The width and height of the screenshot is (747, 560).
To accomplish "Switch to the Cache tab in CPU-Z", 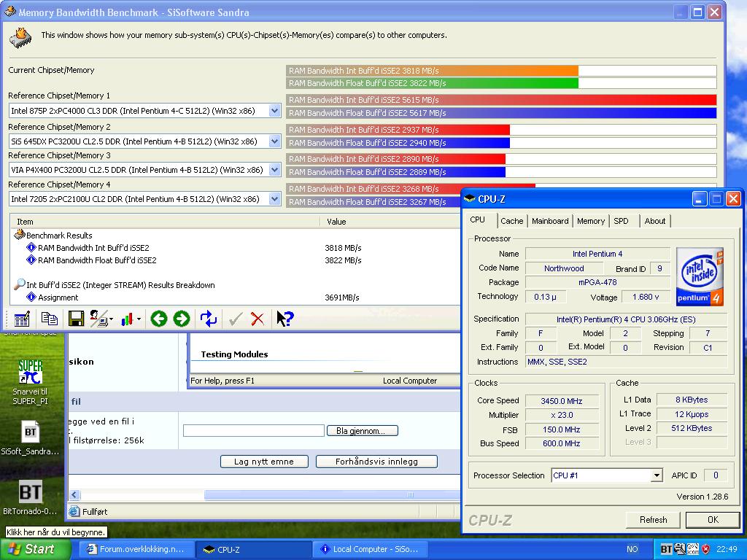I will click(511, 221).
